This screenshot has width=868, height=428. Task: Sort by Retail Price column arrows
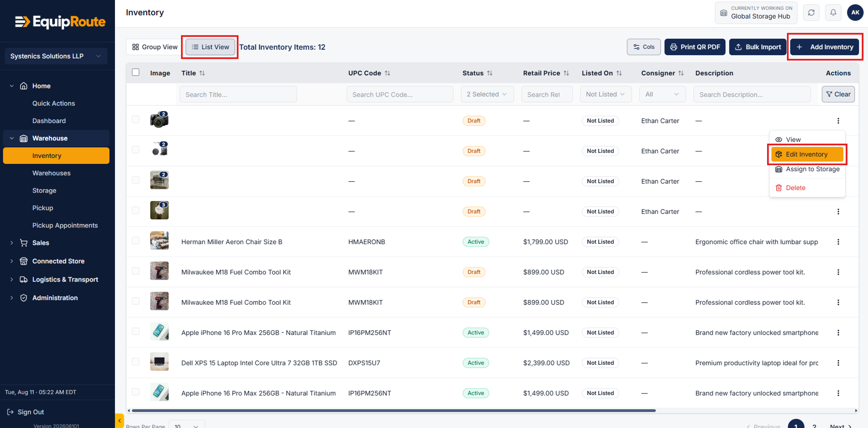(x=566, y=73)
